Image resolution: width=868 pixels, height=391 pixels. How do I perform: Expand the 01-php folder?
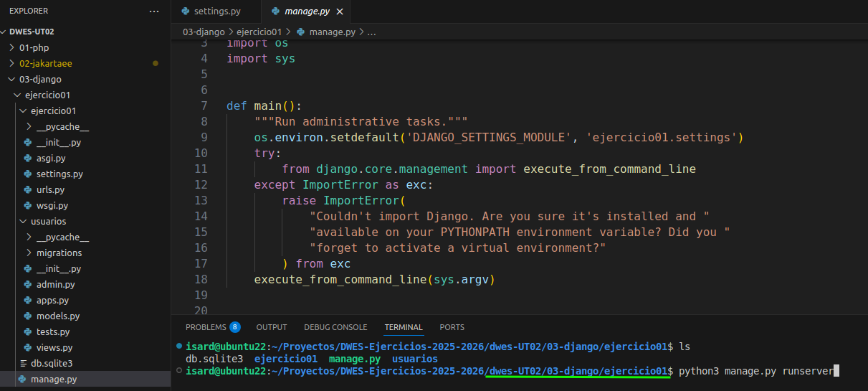click(34, 47)
